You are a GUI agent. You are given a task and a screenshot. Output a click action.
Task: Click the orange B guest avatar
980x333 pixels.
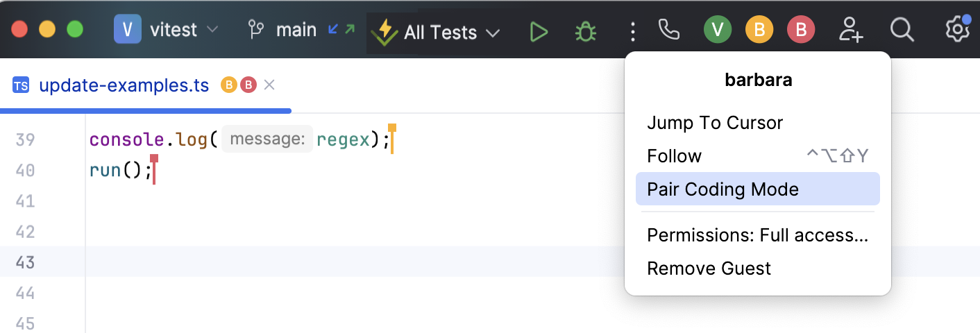(759, 30)
